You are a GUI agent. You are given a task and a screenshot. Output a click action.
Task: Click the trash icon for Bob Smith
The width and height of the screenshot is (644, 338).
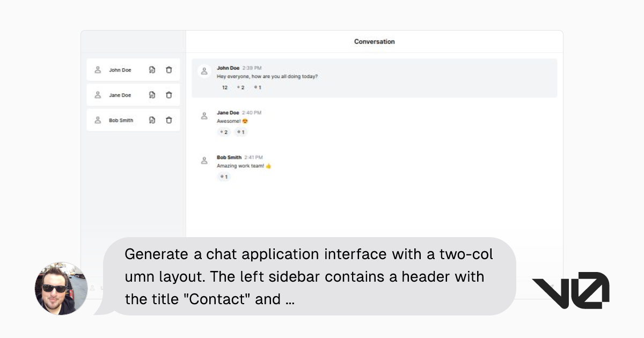[169, 120]
